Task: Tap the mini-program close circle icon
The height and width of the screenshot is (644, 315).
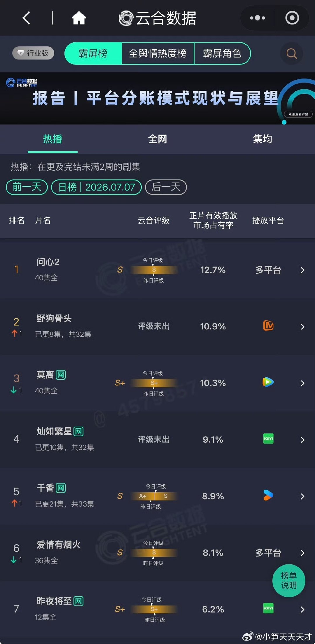Action: coord(292,18)
